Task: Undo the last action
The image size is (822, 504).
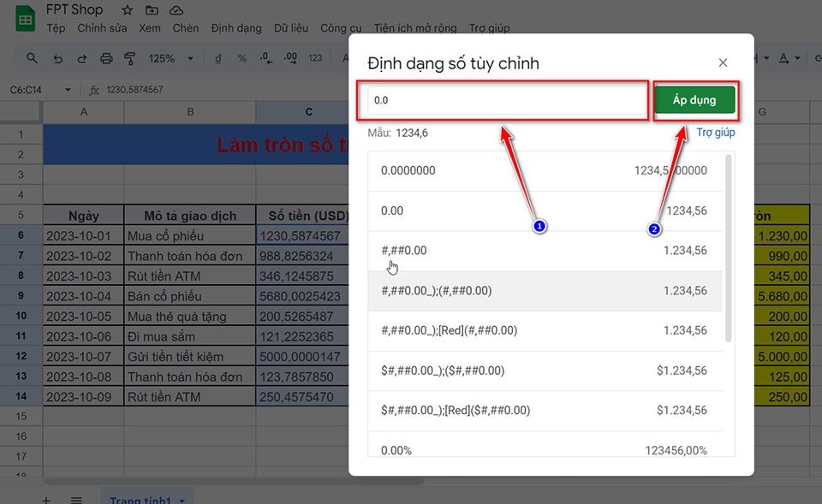Action: 57,58
